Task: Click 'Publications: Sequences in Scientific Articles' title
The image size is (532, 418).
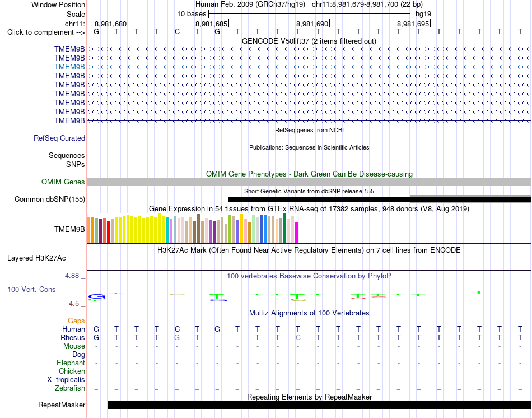Action: 309,147
